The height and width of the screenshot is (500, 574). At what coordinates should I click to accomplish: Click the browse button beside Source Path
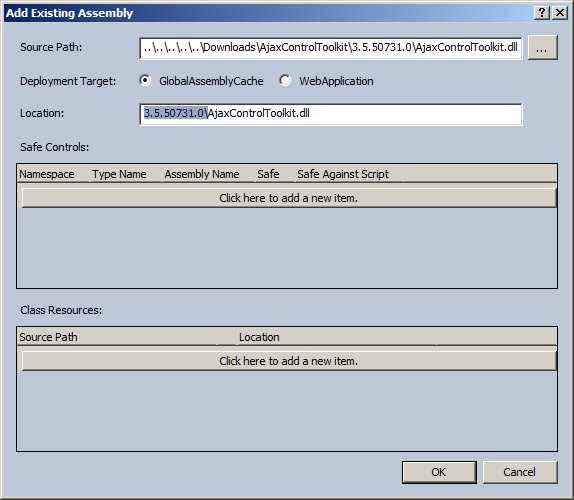point(543,47)
